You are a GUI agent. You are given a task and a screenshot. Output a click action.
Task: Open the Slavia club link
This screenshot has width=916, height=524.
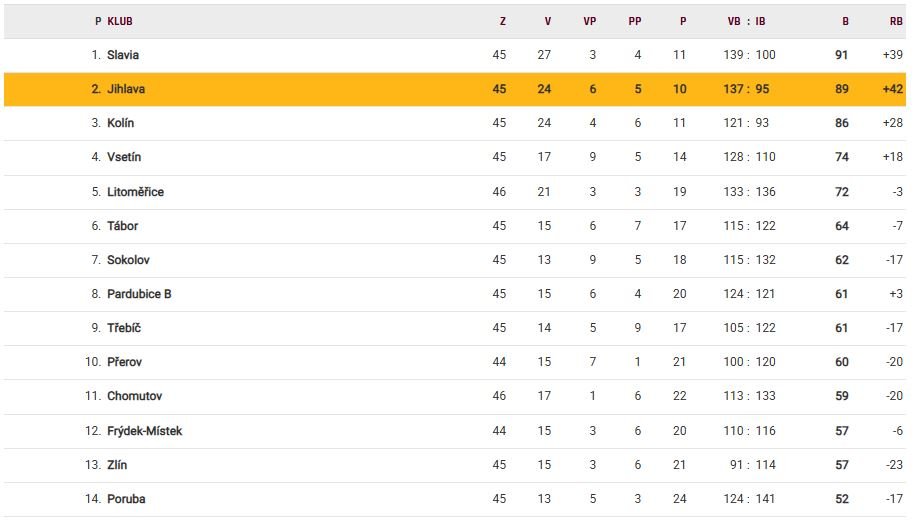click(123, 55)
